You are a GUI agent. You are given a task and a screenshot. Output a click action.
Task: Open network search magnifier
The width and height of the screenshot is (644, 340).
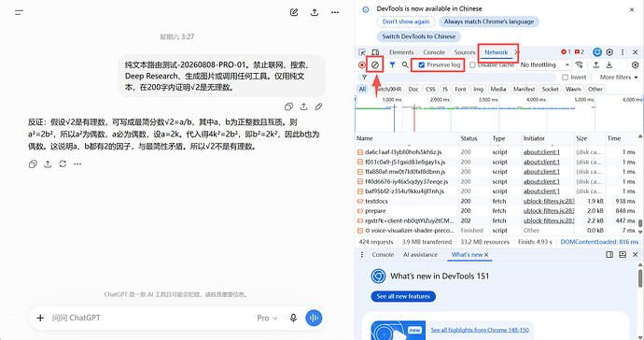click(x=405, y=65)
